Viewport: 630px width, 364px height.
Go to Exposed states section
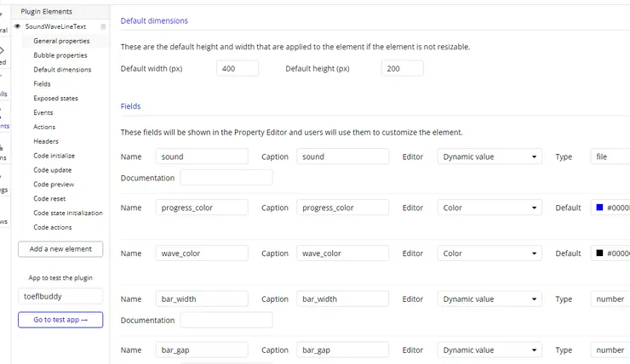pos(55,99)
